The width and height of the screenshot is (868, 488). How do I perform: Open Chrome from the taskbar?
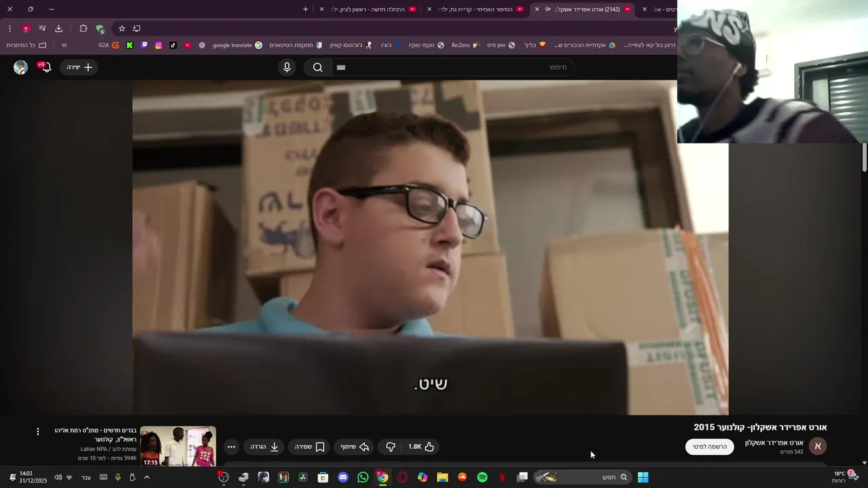click(x=382, y=477)
